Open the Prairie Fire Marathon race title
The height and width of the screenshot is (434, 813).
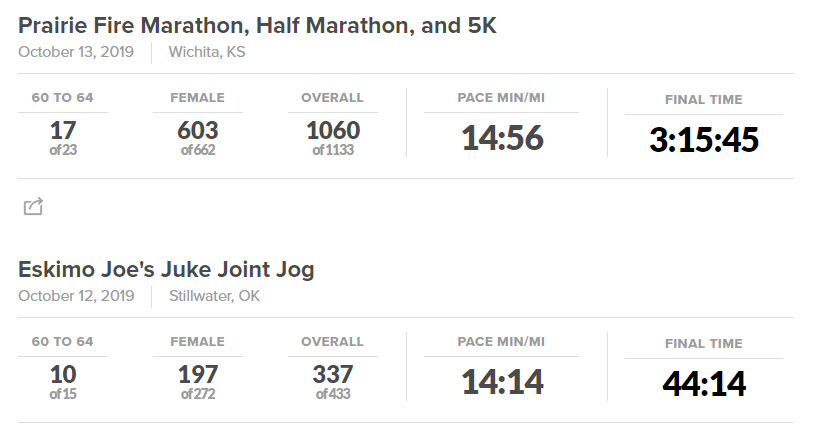point(257,26)
